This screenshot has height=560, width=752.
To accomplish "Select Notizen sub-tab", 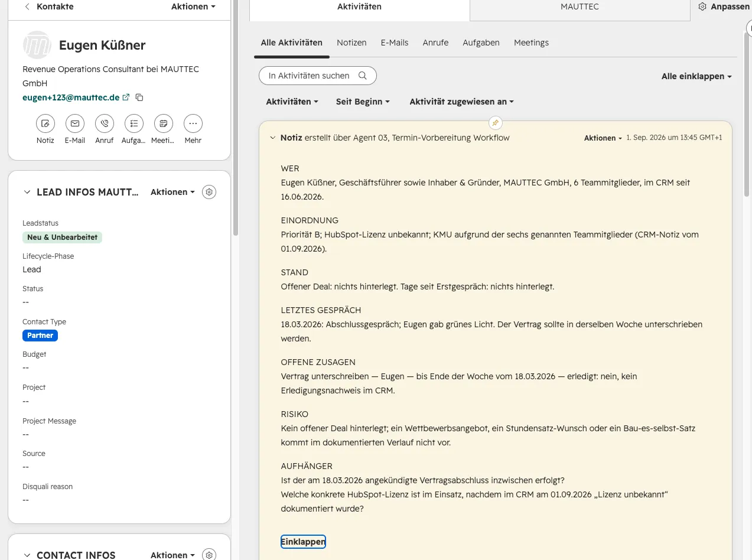I will [x=351, y=43].
